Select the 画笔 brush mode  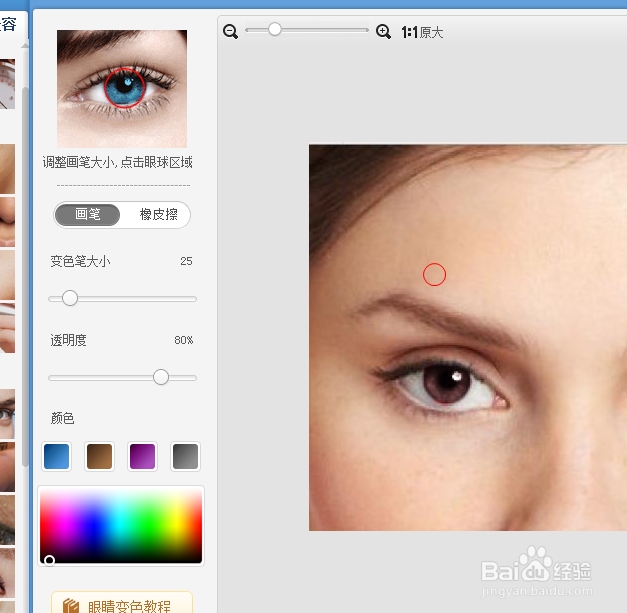pos(88,215)
